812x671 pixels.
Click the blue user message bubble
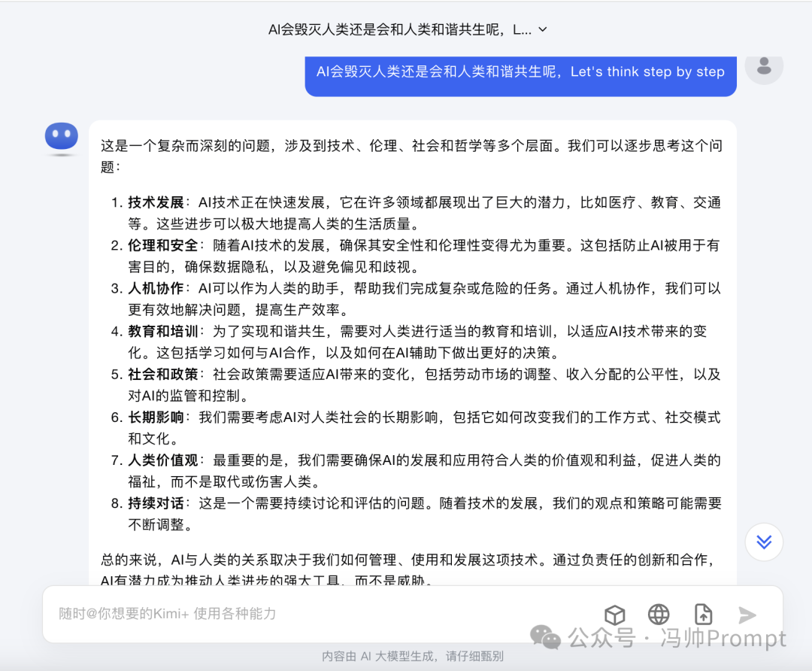(x=520, y=72)
